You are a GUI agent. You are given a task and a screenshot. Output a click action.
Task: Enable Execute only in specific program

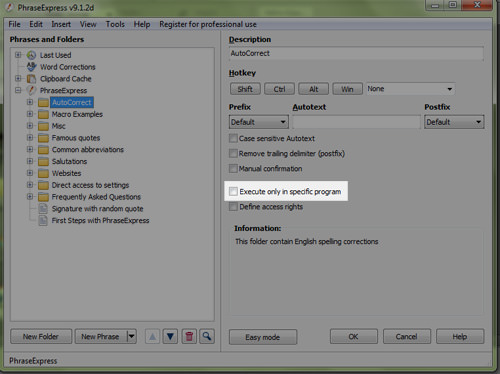233,191
